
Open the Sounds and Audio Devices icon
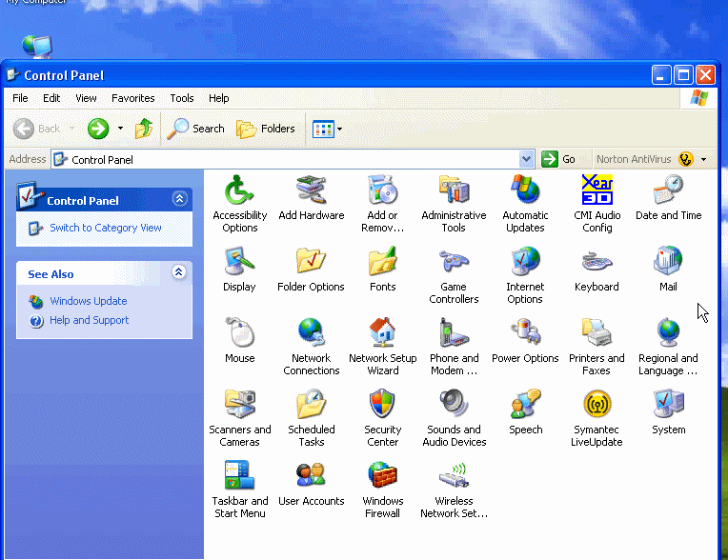pos(455,405)
